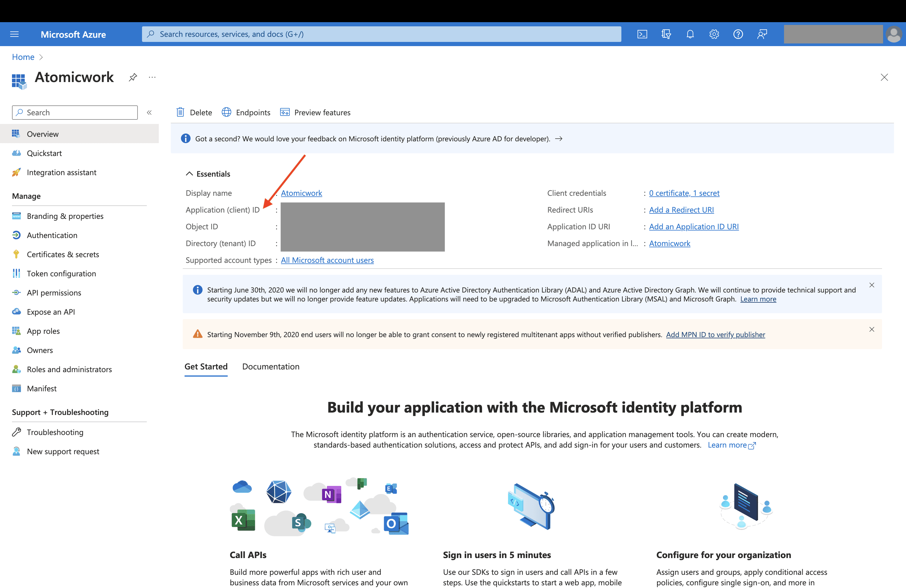The height and width of the screenshot is (588, 906).
Task: Switch to the Documentation tab
Action: [271, 367]
